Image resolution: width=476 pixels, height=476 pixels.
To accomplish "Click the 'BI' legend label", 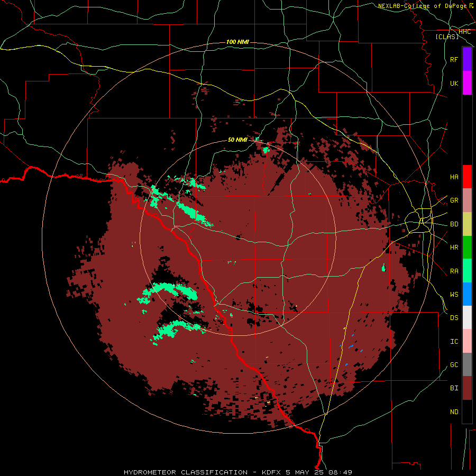I will [x=454, y=388].
